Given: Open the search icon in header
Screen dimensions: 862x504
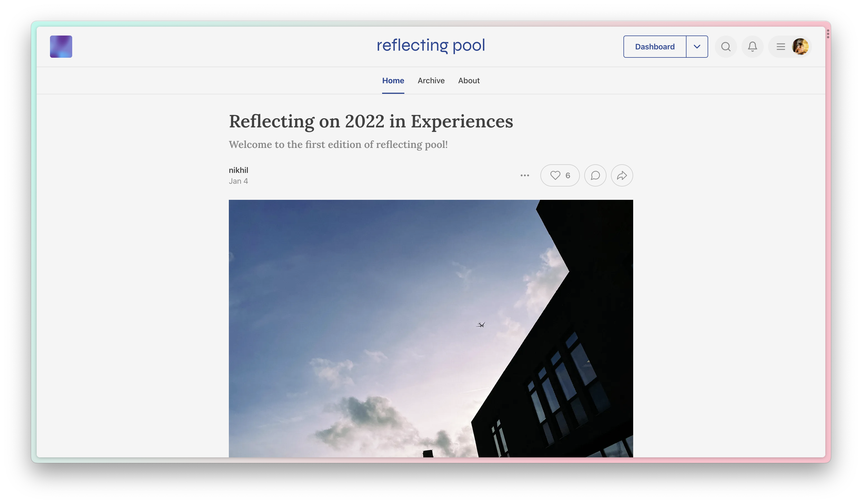Looking at the screenshot, I should point(726,47).
